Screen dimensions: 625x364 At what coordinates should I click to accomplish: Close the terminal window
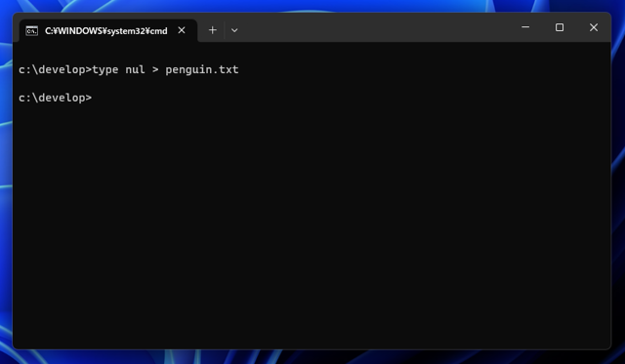tap(594, 27)
